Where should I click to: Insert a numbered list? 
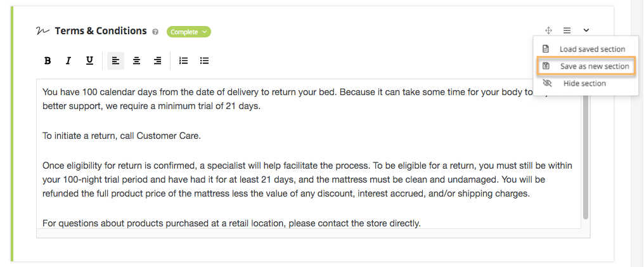click(x=184, y=61)
